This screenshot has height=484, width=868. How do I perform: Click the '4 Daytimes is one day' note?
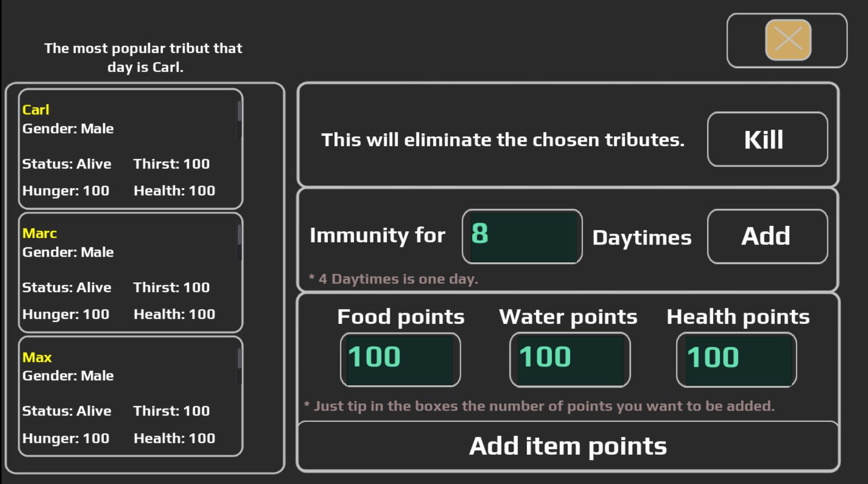(x=394, y=279)
